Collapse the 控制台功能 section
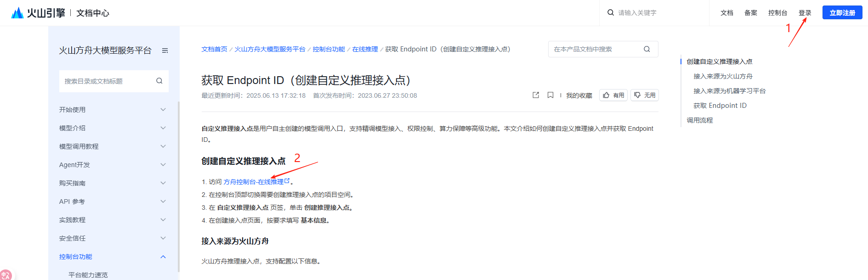 pyautogui.click(x=163, y=257)
